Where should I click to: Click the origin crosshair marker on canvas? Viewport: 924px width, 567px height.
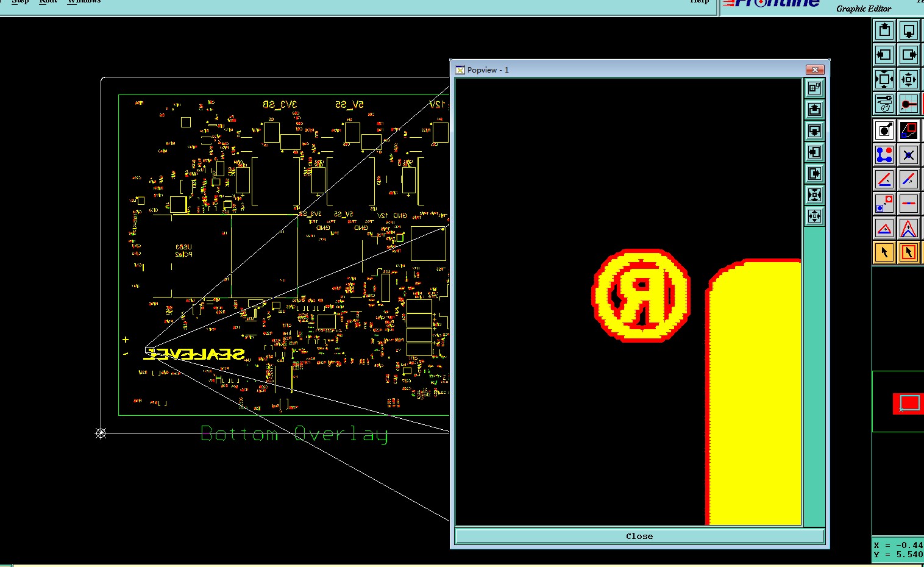(x=101, y=433)
